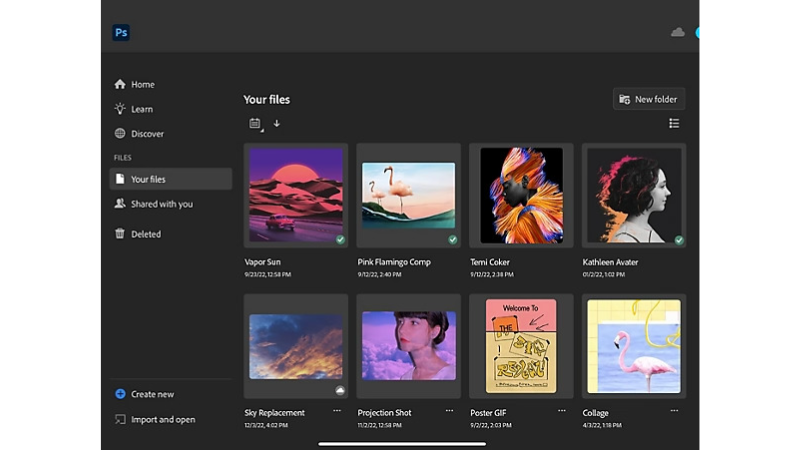The image size is (800, 450).
Task: Open more options for Poster GIF
Action: [x=562, y=410]
